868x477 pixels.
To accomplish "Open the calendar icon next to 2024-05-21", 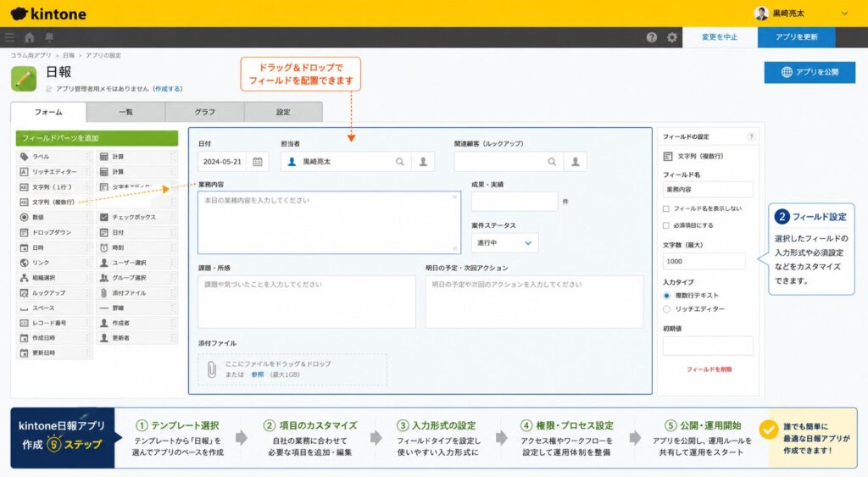I will [258, 162].
